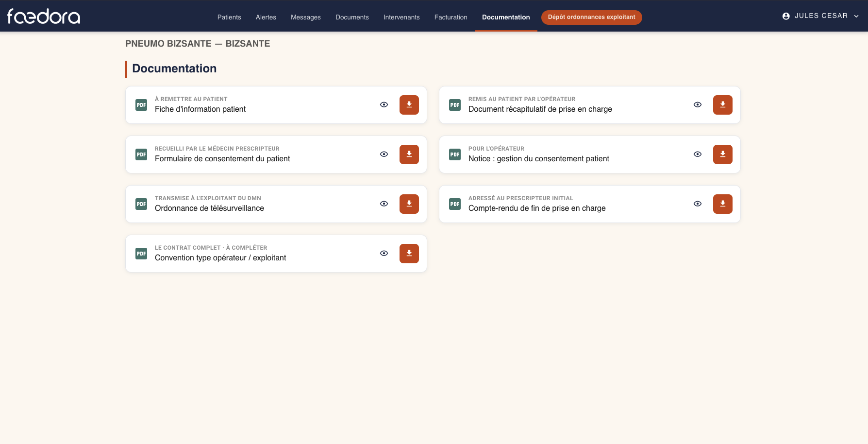Download Compte-rendu de fin de prise en charge
Image resolution: width=868 pixels, height=444 pixels.
click(723, 204)
